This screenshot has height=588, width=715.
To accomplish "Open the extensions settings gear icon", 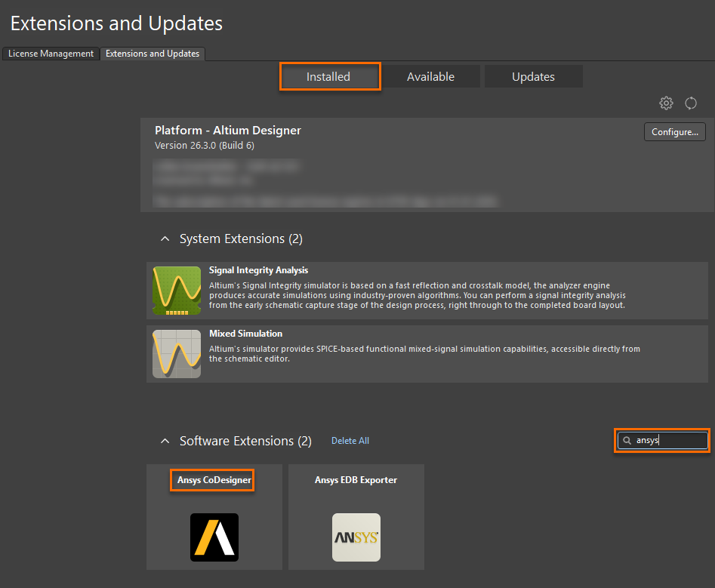I will 666,103.
